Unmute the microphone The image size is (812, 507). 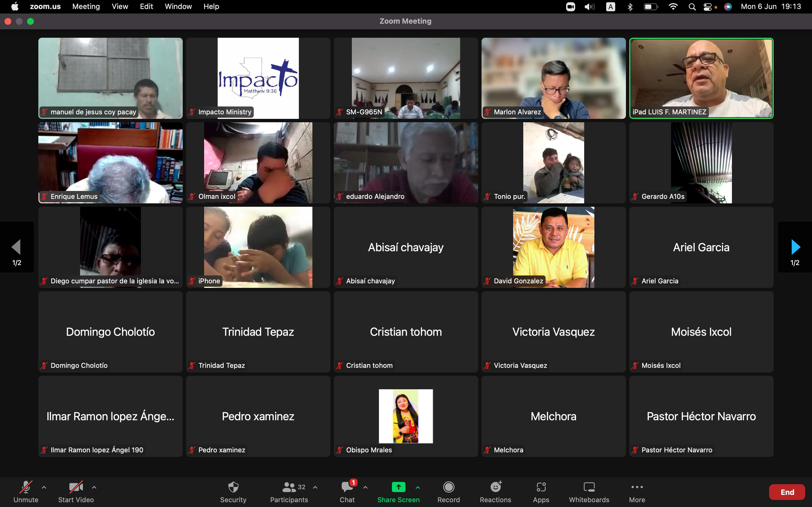26,487
